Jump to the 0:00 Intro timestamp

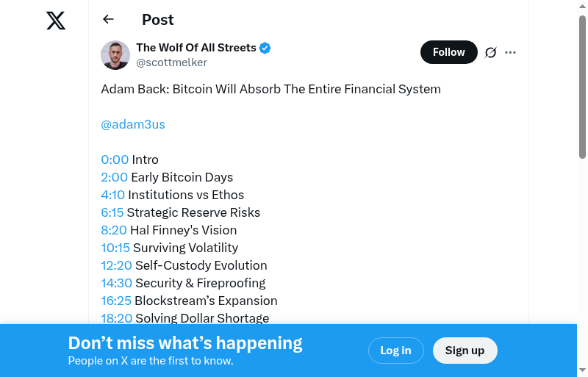coord(115,159)
